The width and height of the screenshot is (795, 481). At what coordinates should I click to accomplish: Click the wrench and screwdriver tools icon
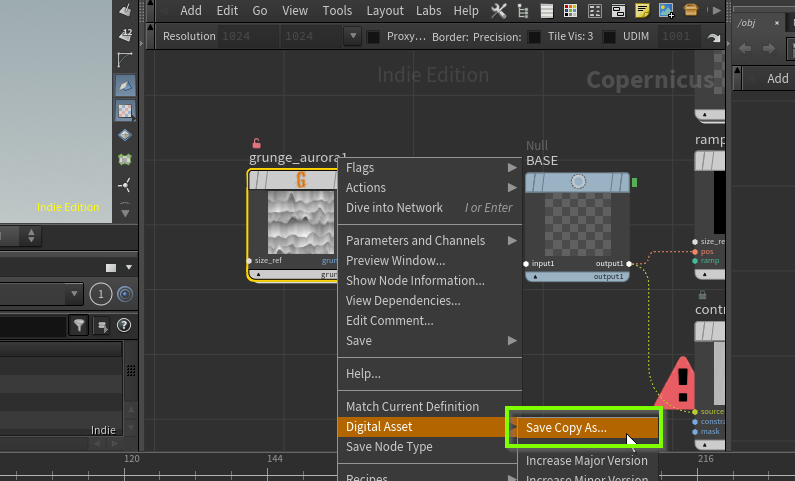pos(500,11)
